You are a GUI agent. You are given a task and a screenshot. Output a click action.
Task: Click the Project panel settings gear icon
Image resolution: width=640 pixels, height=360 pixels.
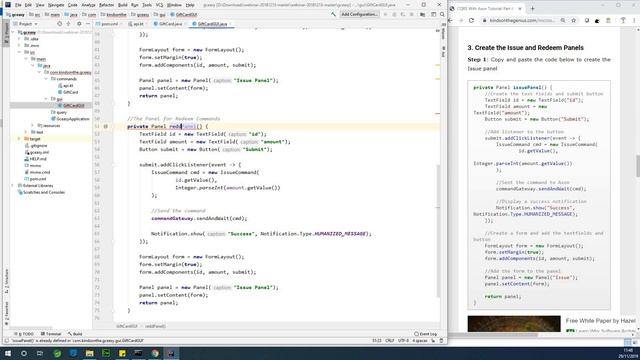click(x=79, y=24)
